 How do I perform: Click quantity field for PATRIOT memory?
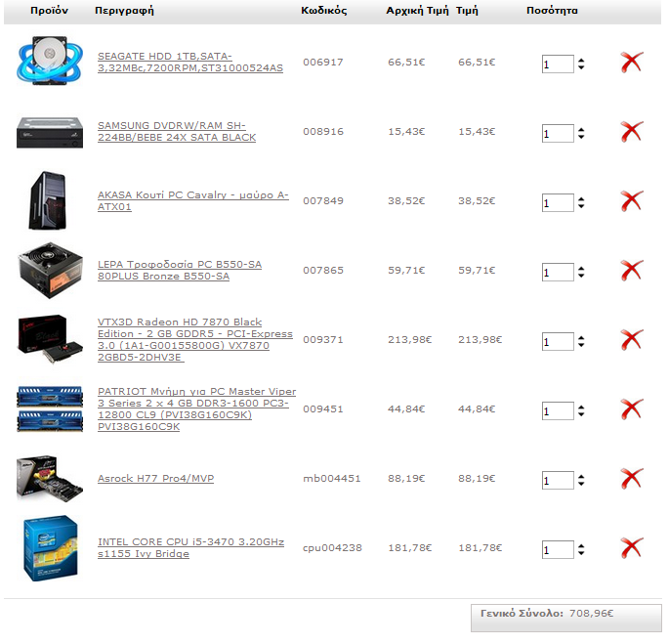click(x=558, y=410)
